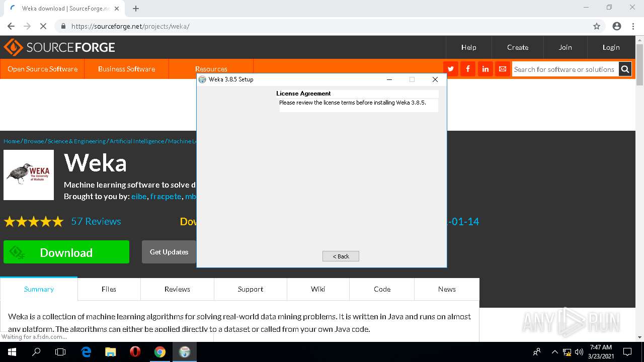The image size is (644, 362).
Task: Bookmark this page with star icon
Action: 597,26
